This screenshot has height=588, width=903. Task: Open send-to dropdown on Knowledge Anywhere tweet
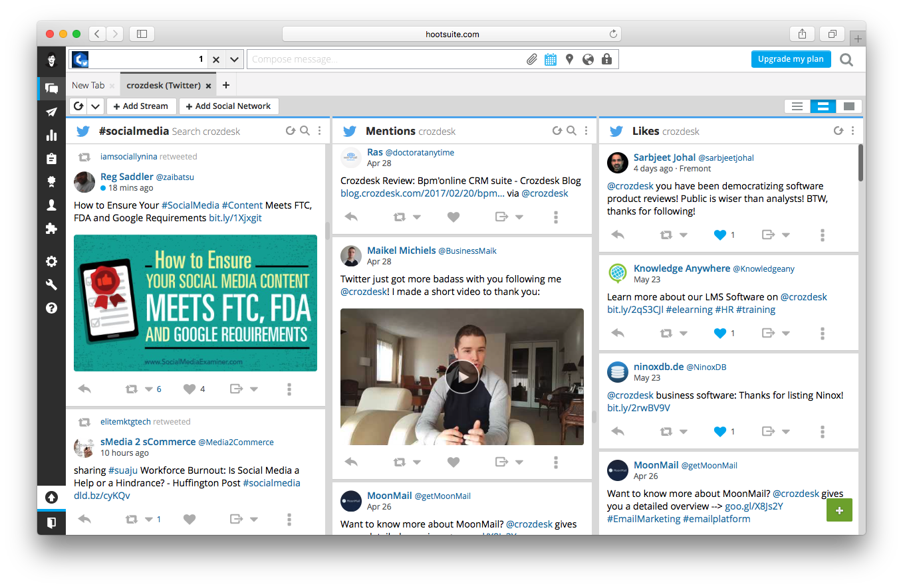pos(785,334)
